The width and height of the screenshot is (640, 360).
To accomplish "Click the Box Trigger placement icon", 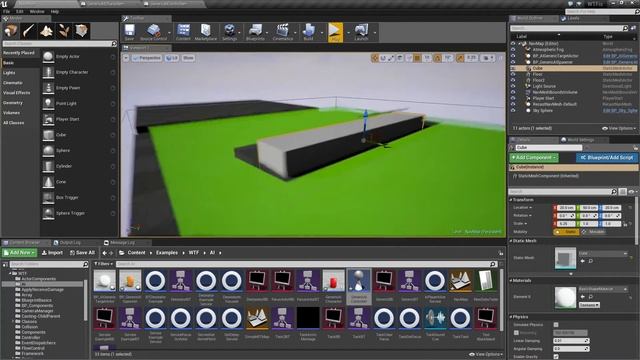I will click(x=48, y=198).
